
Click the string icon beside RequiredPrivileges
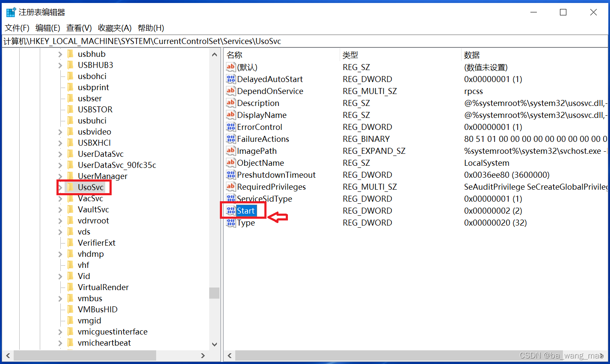231,186
